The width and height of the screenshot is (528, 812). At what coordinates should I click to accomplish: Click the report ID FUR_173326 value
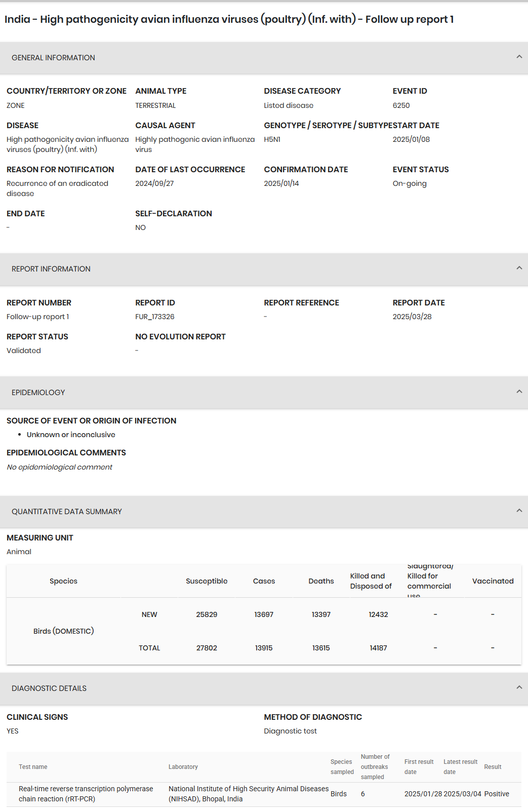point(155,317)
